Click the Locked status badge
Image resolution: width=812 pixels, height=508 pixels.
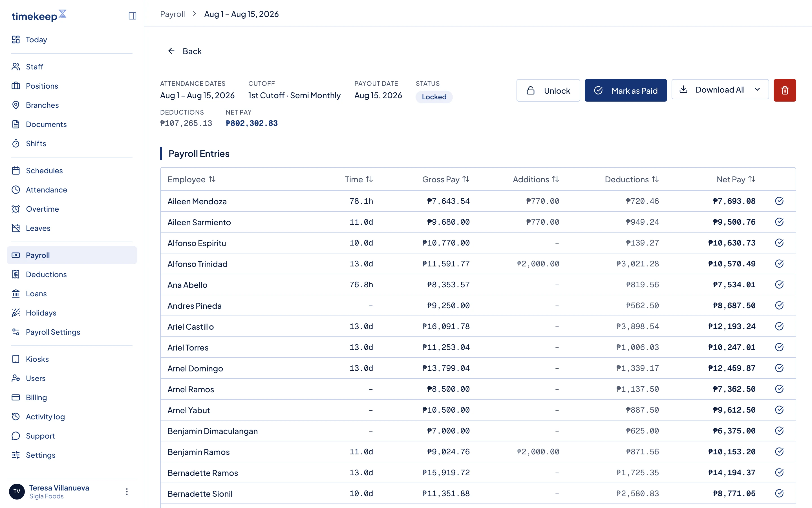pyautogui.click(x=434, y=97)
